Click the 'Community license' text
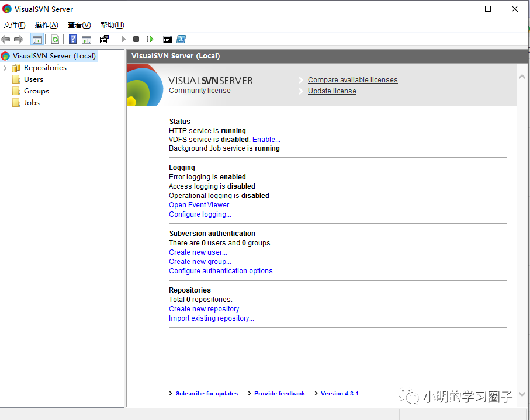 [x=200, y=91]
